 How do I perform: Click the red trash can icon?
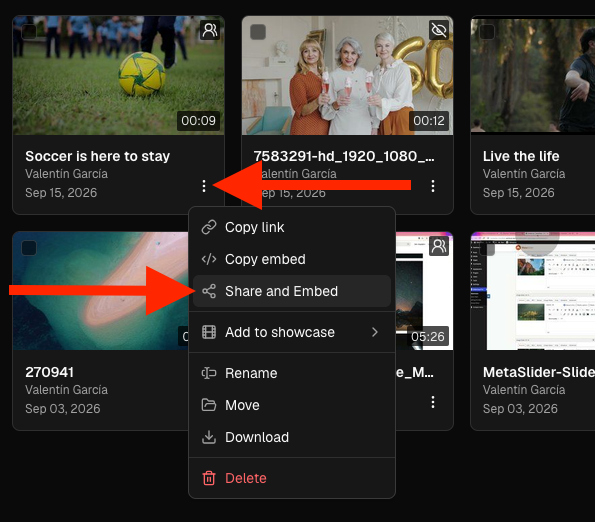pyautogui.click(x=209, y=478)
